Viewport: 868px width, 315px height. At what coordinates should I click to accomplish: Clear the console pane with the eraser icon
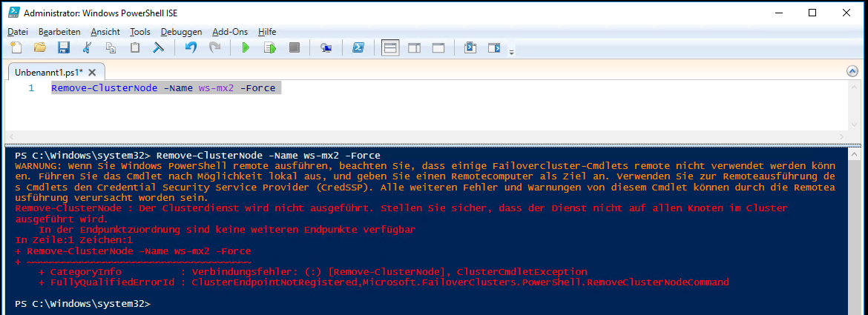point(158,47)
